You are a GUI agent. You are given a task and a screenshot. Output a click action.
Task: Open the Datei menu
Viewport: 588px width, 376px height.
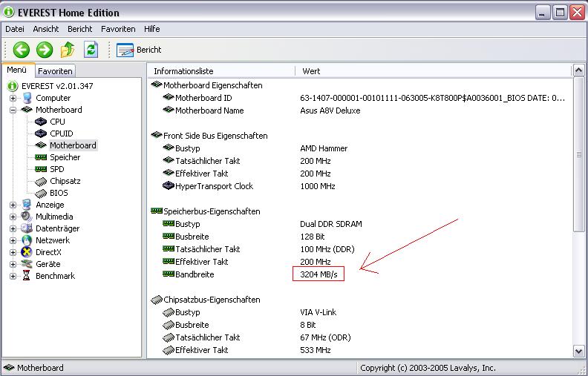click(15, 29)
